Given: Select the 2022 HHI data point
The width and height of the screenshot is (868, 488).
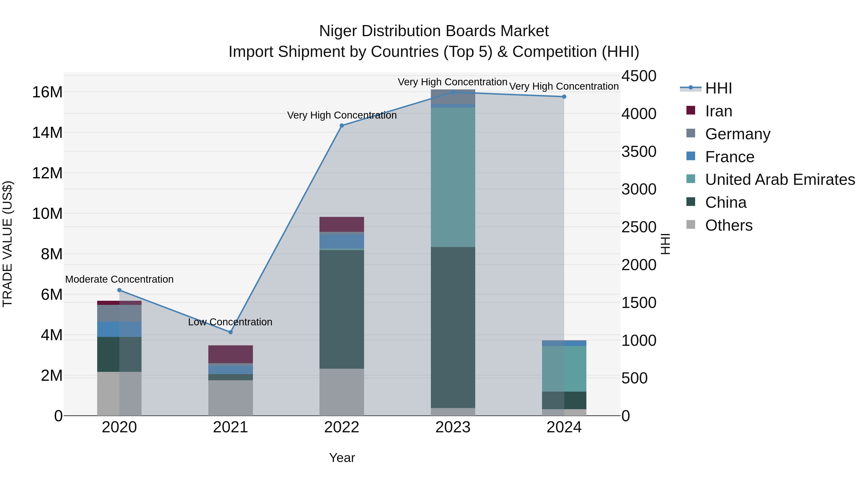Looking at the screenshot, I should (342, 126).
